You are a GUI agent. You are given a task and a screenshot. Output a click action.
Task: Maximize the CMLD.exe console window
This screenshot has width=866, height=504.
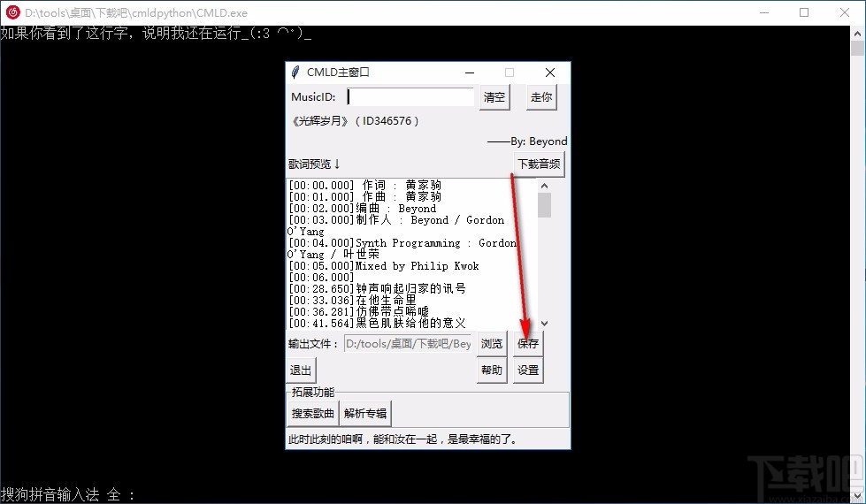[x=804, y=12]
